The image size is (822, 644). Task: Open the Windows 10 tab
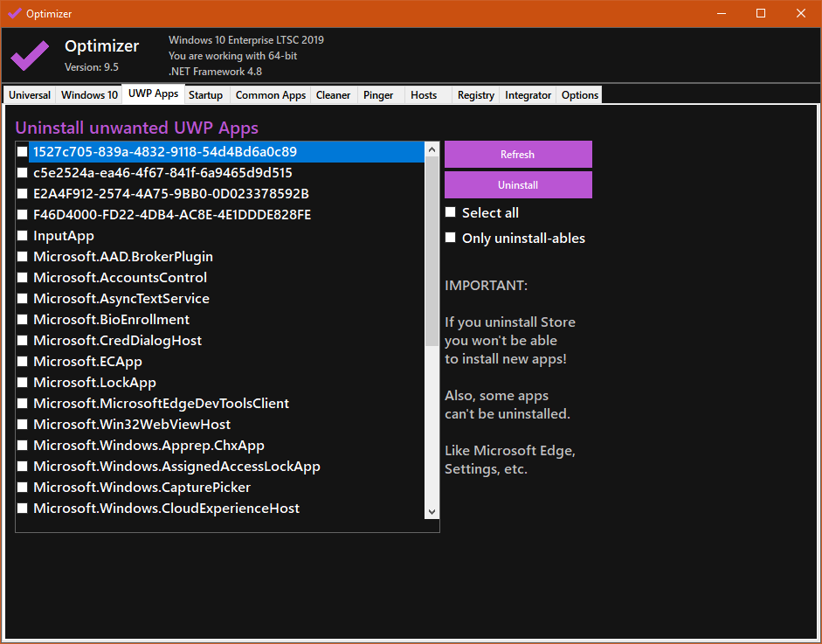89,95
